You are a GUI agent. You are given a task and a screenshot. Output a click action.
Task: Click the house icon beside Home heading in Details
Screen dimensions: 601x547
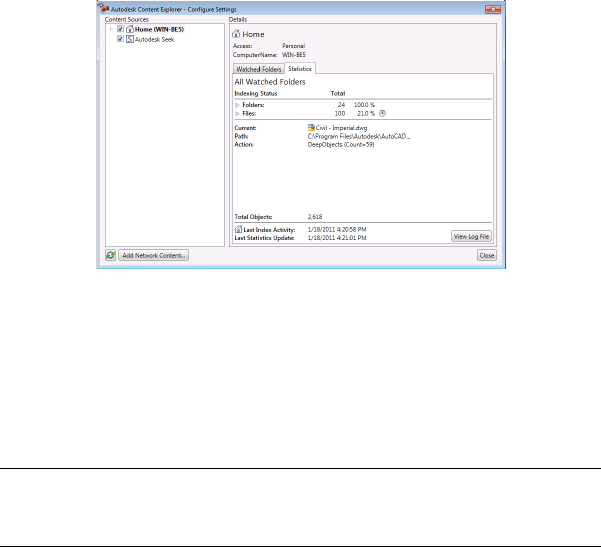(236, 34)
